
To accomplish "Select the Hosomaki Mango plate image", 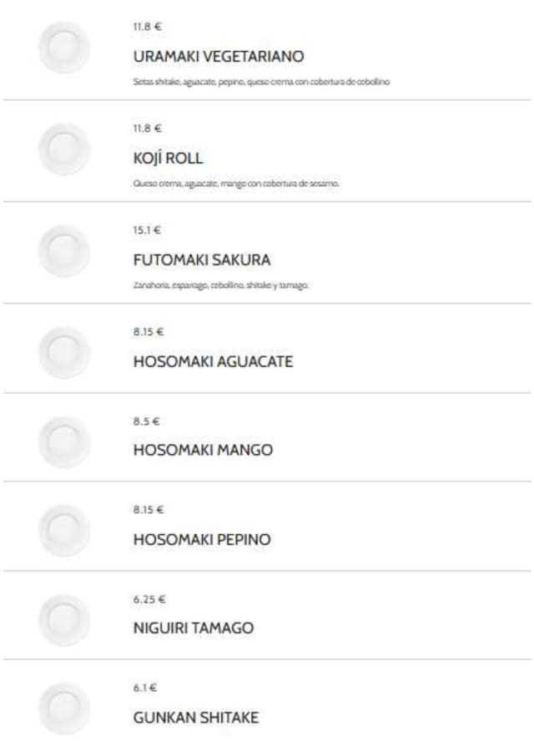I will (63, 442).
